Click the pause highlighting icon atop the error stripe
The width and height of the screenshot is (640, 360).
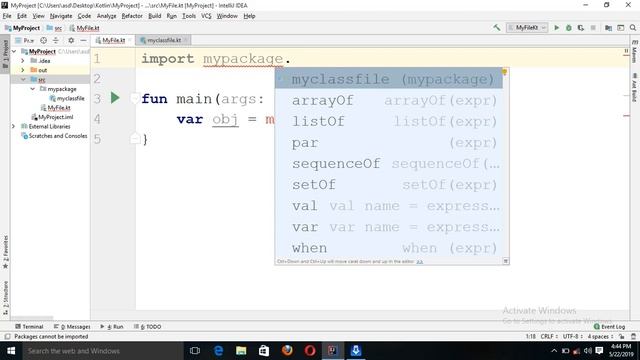click(626, 51)
